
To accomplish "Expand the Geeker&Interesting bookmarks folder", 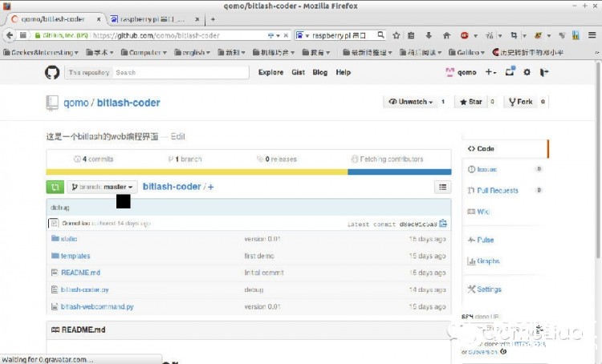I will 40,52.
